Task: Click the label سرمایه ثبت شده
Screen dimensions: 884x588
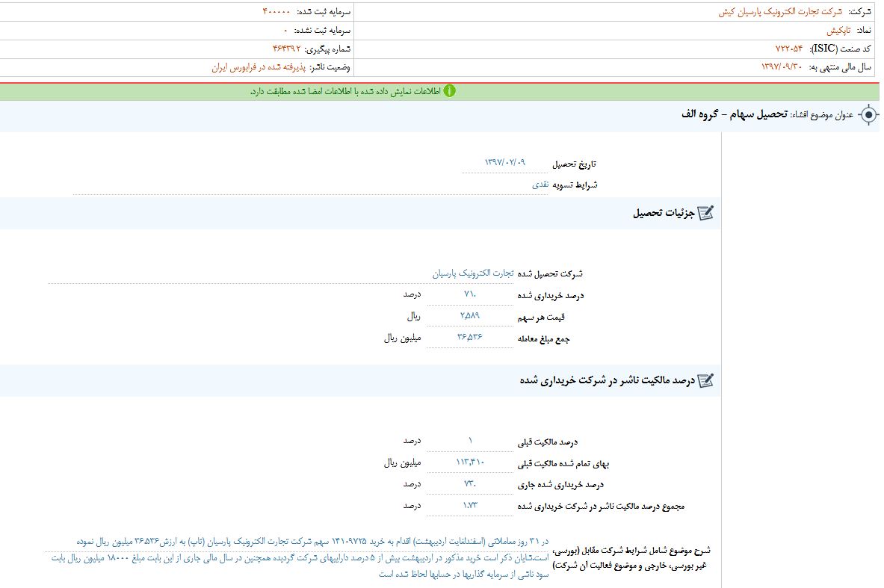Action: pos(324,12)
